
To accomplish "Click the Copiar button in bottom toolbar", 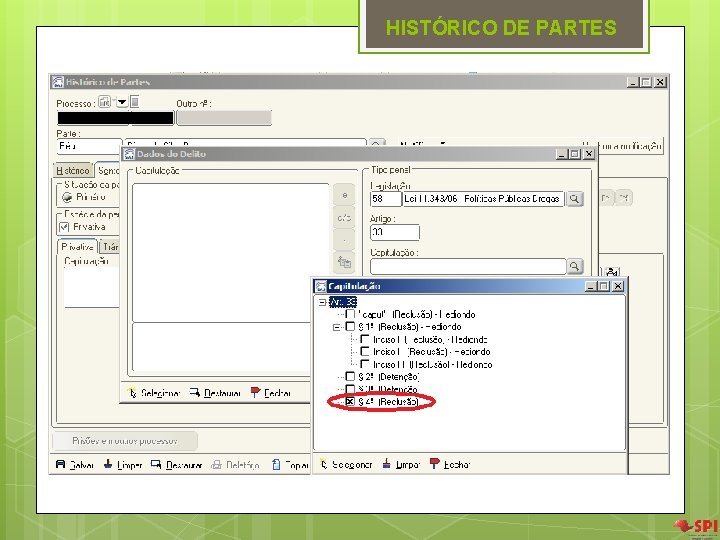I will (290, 465).
